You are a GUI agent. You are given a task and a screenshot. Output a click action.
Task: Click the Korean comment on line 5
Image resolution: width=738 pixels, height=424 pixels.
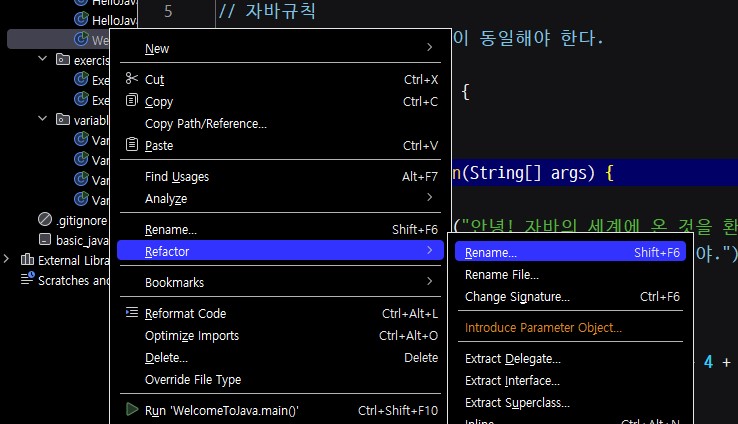click(268, 11)
